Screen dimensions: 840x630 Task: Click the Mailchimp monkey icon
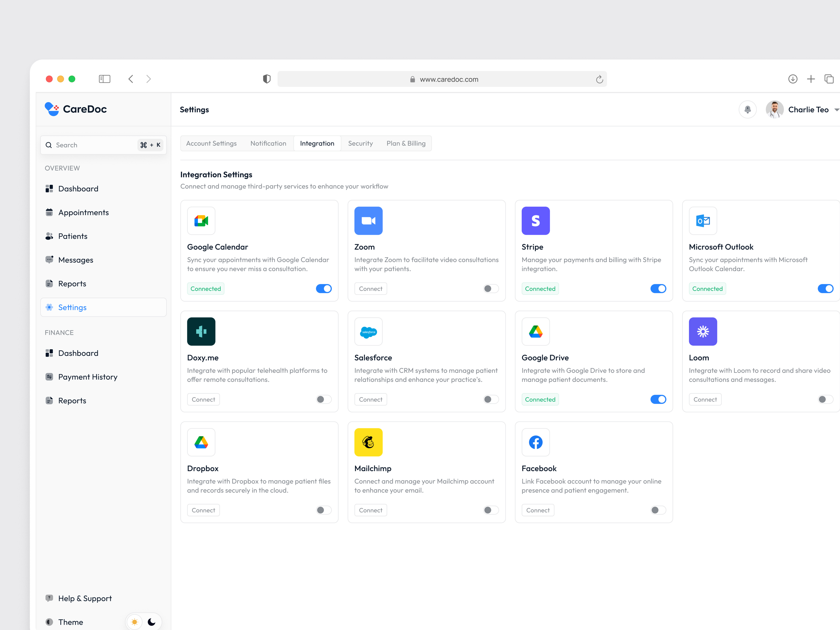368,442
